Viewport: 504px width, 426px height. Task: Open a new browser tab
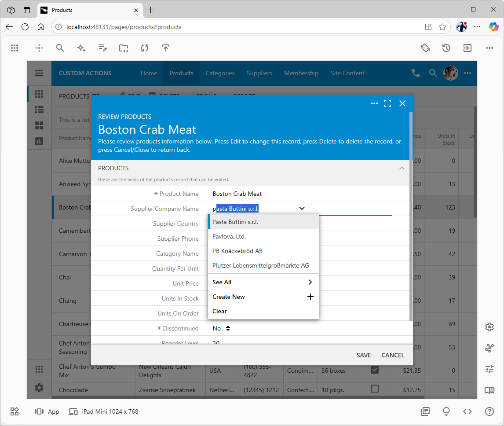point(150,10)
